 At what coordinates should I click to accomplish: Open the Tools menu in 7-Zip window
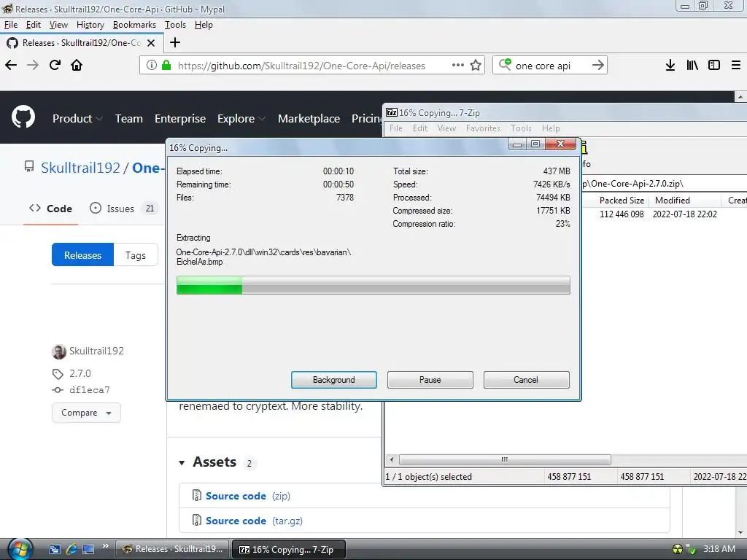click(521, 128)
